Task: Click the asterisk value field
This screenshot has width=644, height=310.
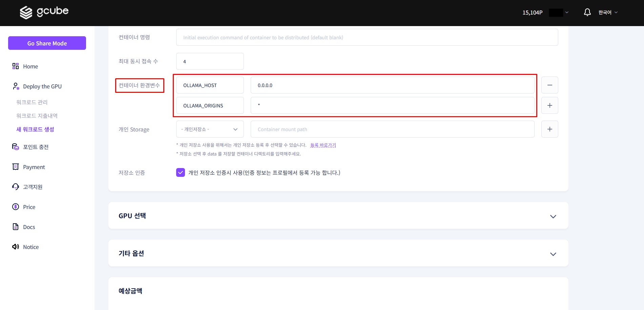Action: [393, 105]
